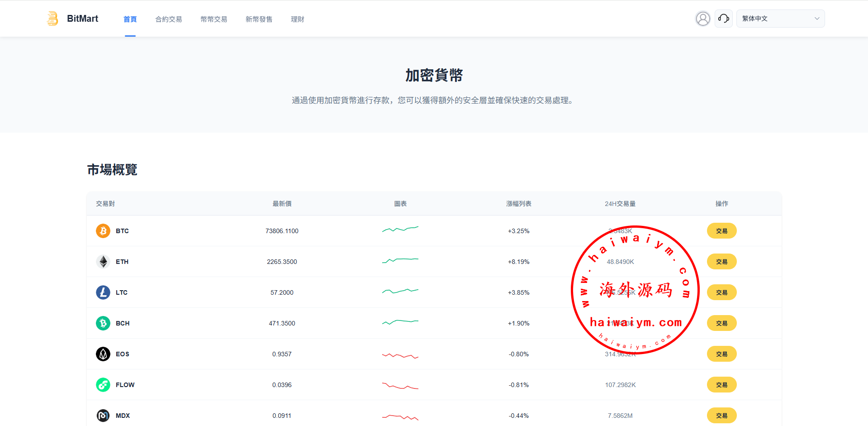This screenshot has width=868, height=426.
Task: Click the BitMart logo icon
Action: pos(52,19)
